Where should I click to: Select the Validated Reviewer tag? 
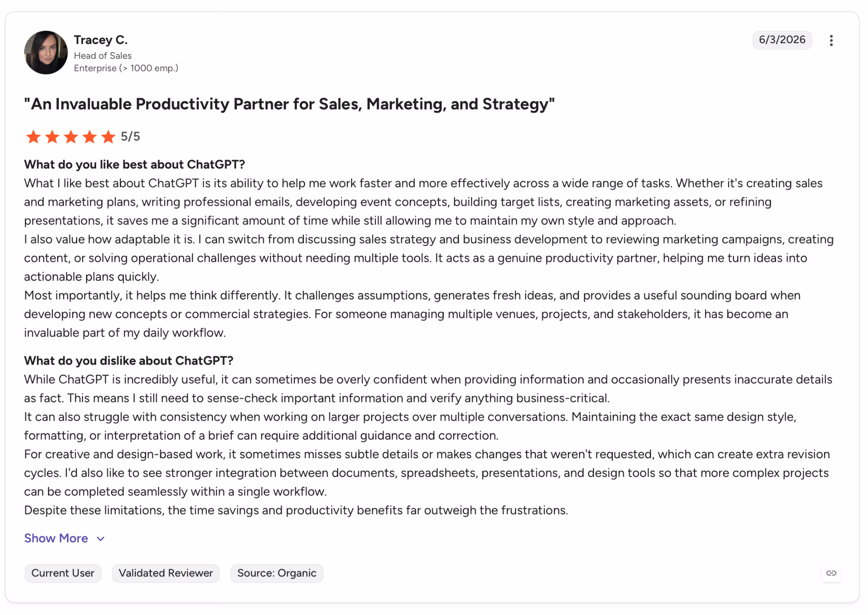[x=166, y=573]
